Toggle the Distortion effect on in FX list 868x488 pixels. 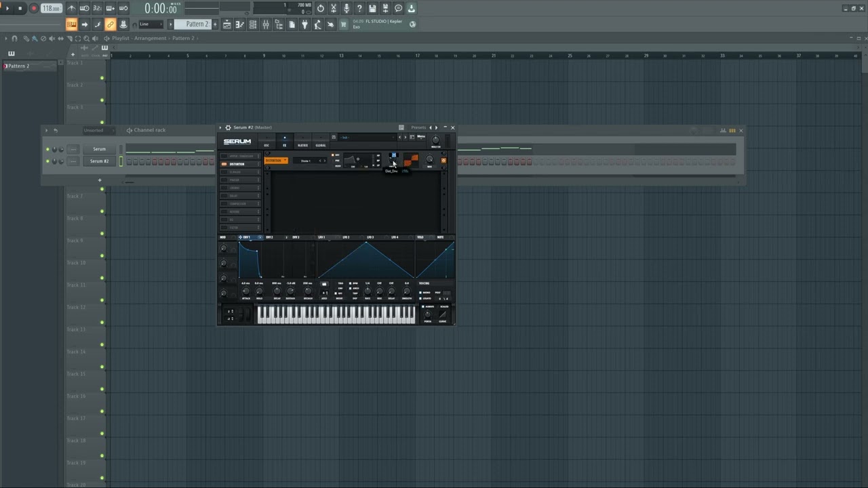[x=224, y=164]
